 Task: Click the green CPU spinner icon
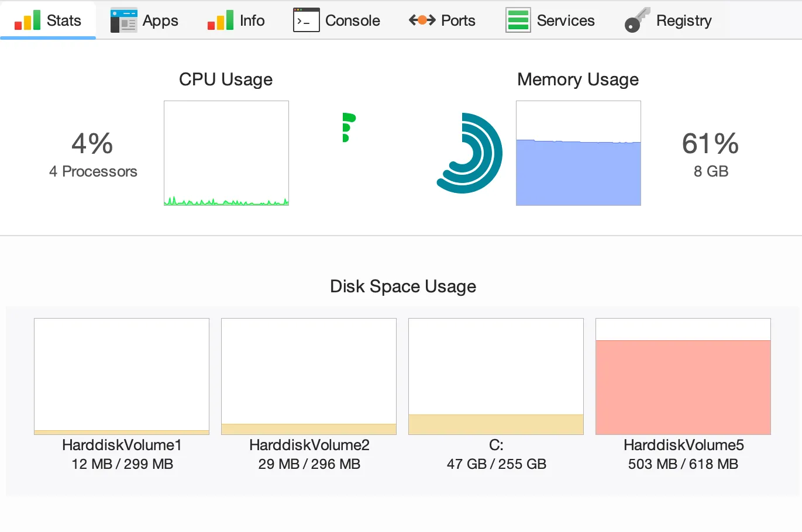tap(349, 127)
